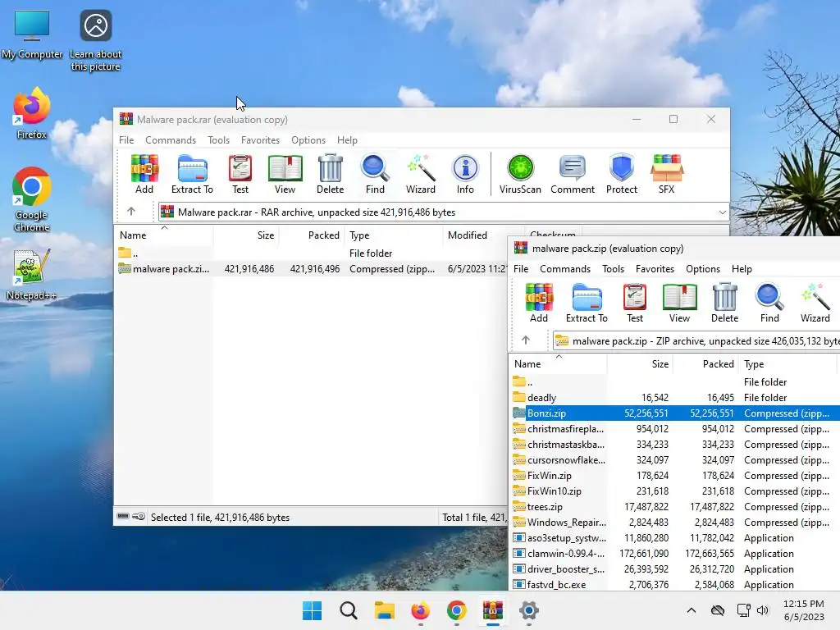
Task: Open the Google Chrome desktop shortcut
Action: (32, 199)
